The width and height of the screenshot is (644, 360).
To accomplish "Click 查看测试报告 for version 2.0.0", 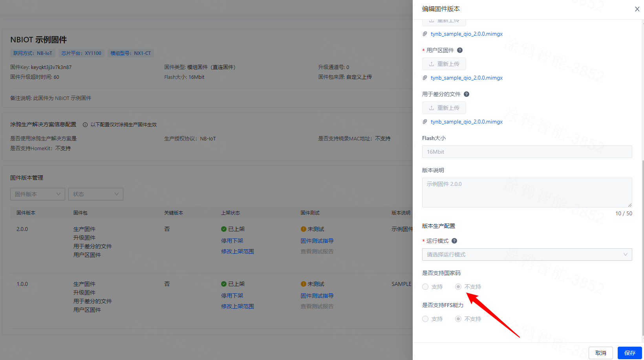I will pos(317,251).
